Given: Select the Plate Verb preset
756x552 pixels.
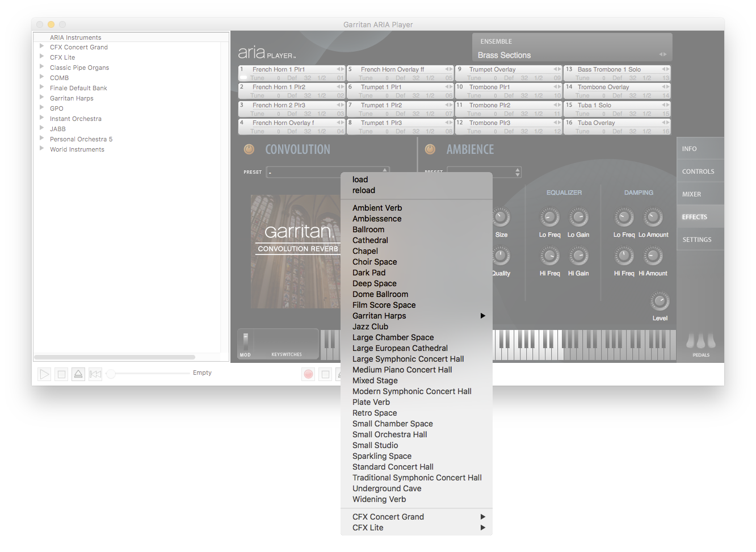Looking at the screenshot, I should [x=417, y=402].
